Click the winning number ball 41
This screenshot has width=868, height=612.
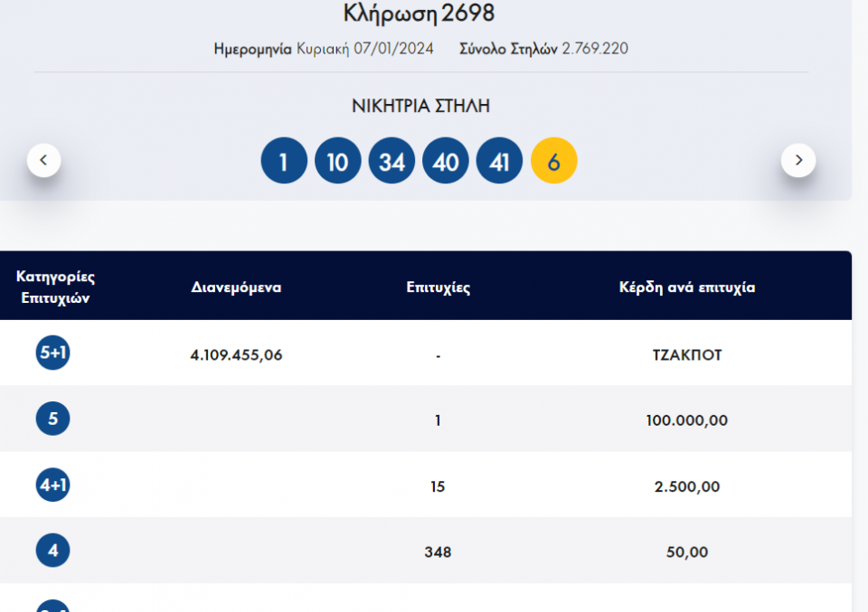[x=499, y=162]
